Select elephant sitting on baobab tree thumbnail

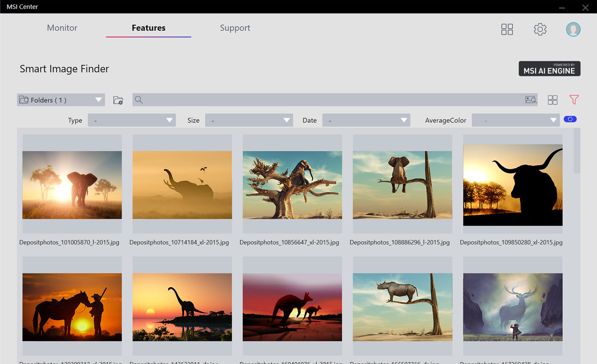292,185
